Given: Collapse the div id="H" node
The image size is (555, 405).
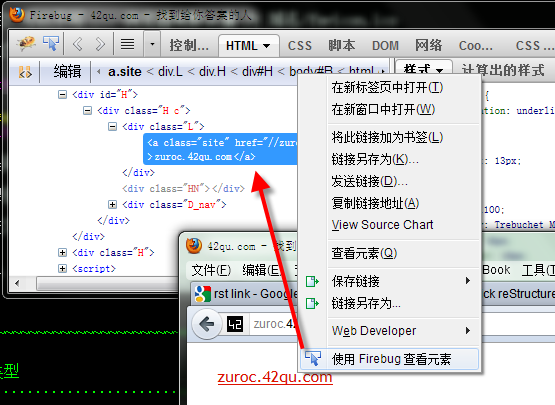Looking at the screenshot, I should tap(62, 95).
